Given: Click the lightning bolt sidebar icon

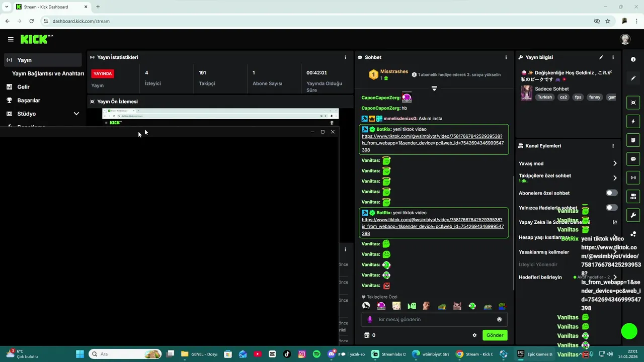Looking at the screenshot, I should [633, 121].
